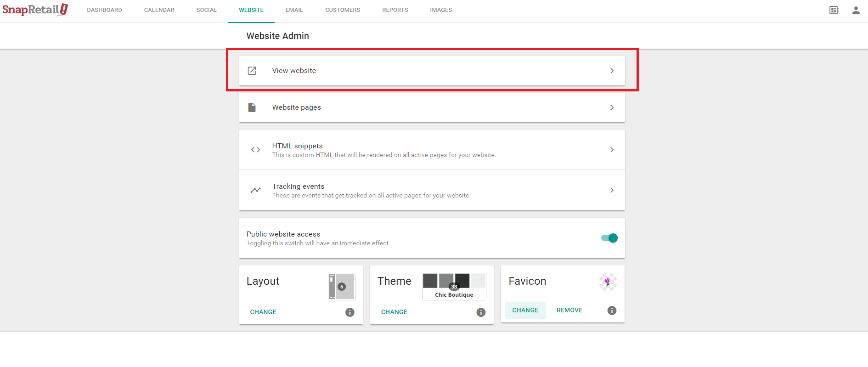Open the user account profile icon
This screenshot has width=868, height=367.
click(856, 10)
